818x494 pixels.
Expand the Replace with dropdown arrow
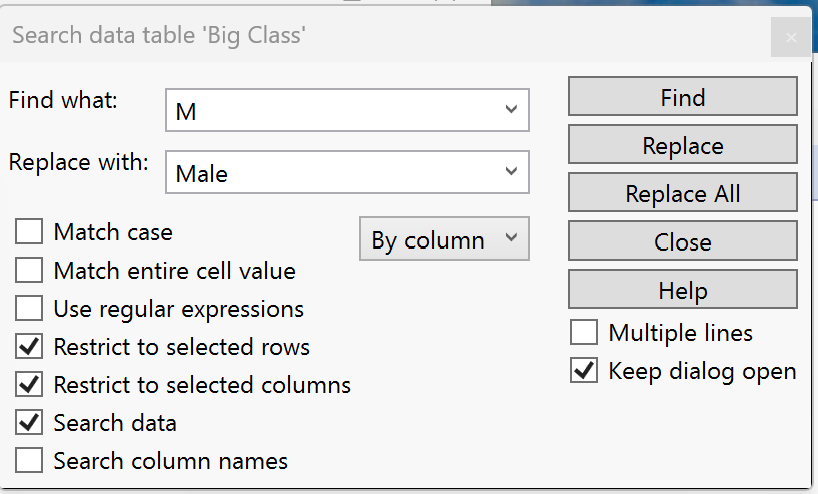tap(511, 172)
